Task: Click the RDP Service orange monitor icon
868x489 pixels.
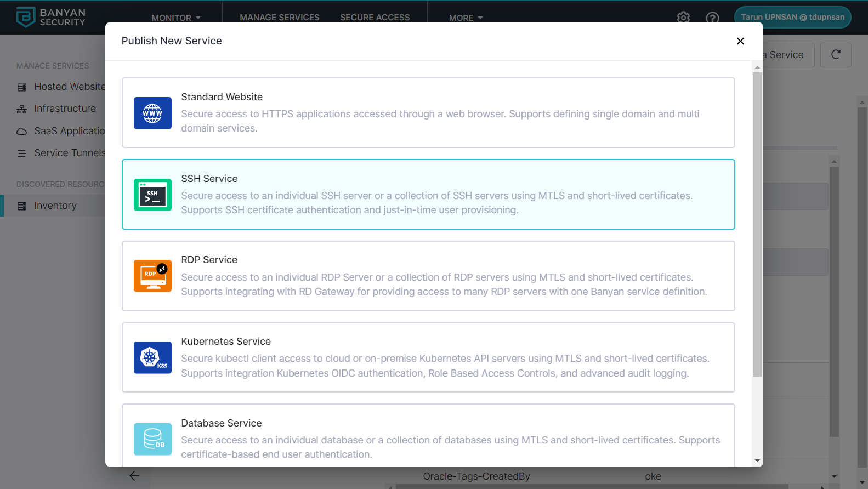Action: pos(152,276)
